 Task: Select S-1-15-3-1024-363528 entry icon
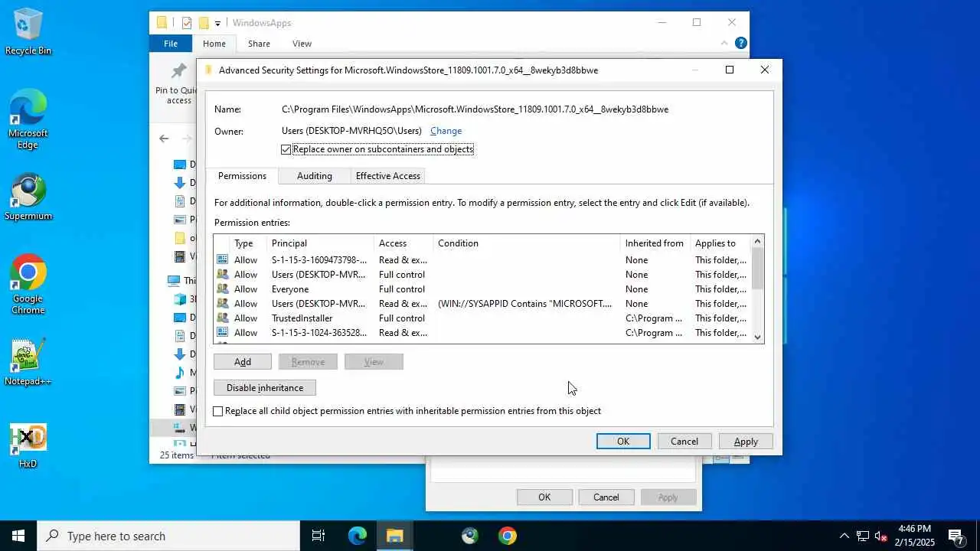click(x=222, y=333)
